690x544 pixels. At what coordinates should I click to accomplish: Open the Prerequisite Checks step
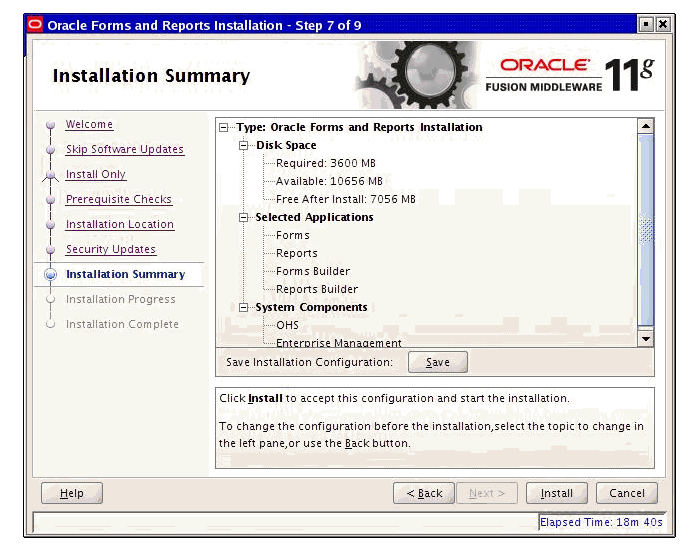click(x=119, y=199)
